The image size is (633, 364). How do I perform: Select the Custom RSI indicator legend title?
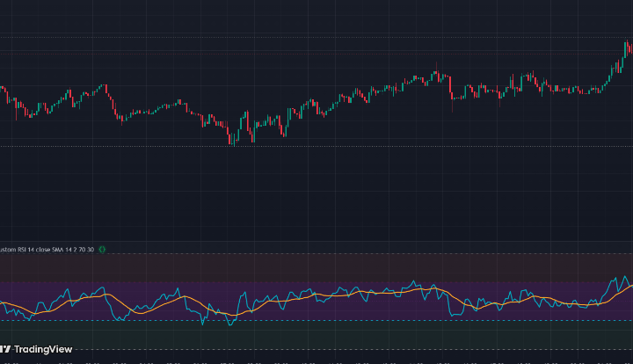[44, 249]
